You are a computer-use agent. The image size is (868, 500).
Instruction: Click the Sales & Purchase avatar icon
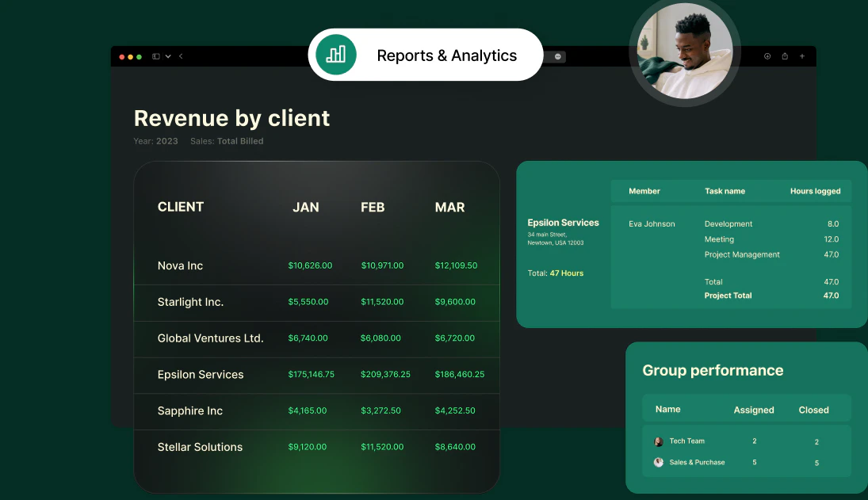658,463
